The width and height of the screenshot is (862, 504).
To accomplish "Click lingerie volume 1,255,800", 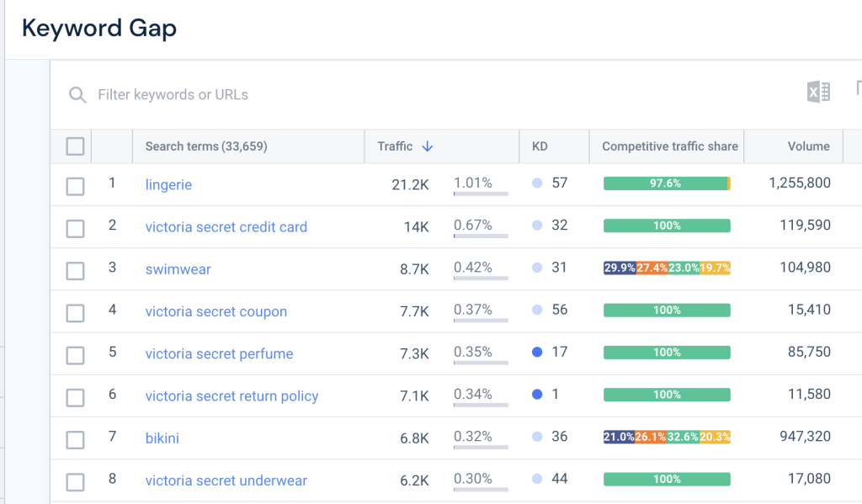I will pyautogui.click(x=800, y=183).
